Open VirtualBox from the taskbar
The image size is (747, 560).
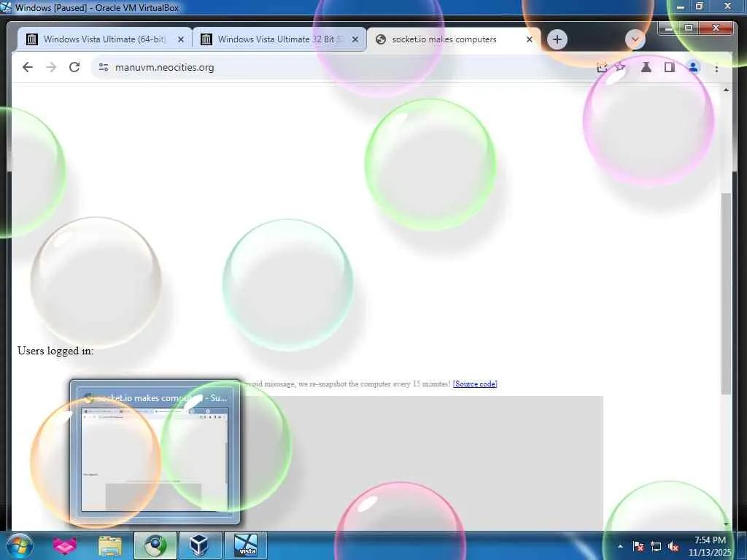[199, 545]
